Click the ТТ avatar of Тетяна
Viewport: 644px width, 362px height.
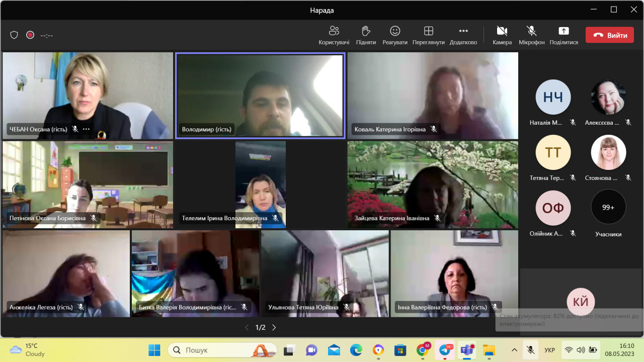[x=553, y=152]
